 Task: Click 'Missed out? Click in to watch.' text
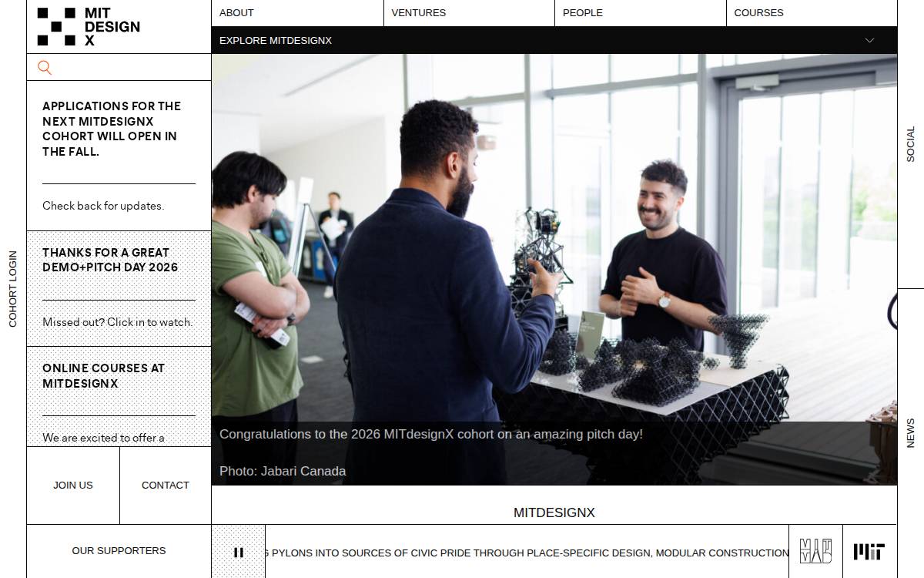117,322
